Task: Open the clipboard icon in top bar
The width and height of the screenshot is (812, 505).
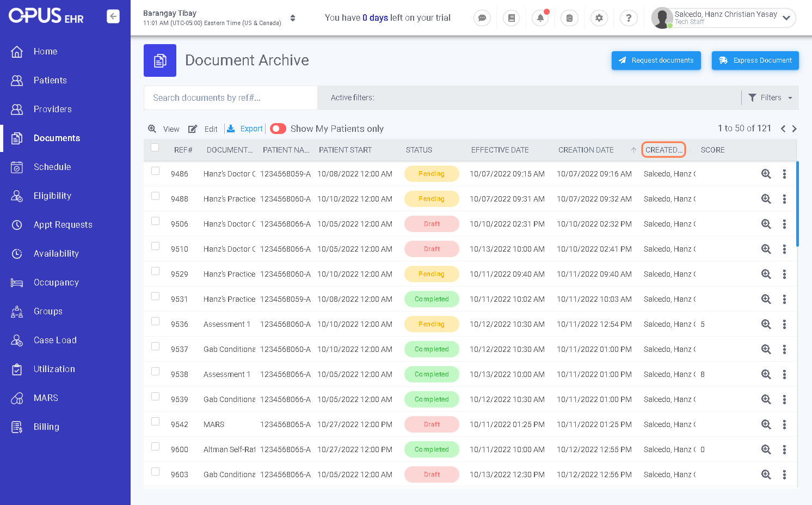Action: coord(569,18)
